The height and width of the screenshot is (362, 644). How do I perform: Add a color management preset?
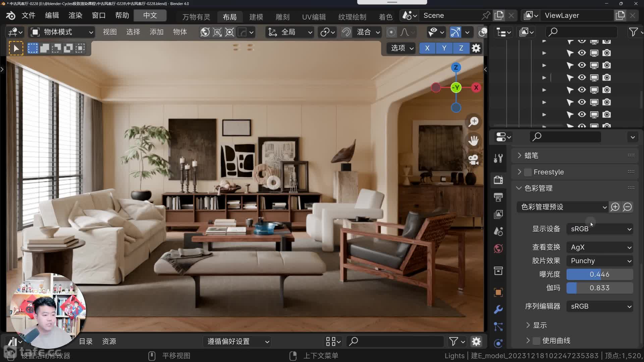point(615,207)
